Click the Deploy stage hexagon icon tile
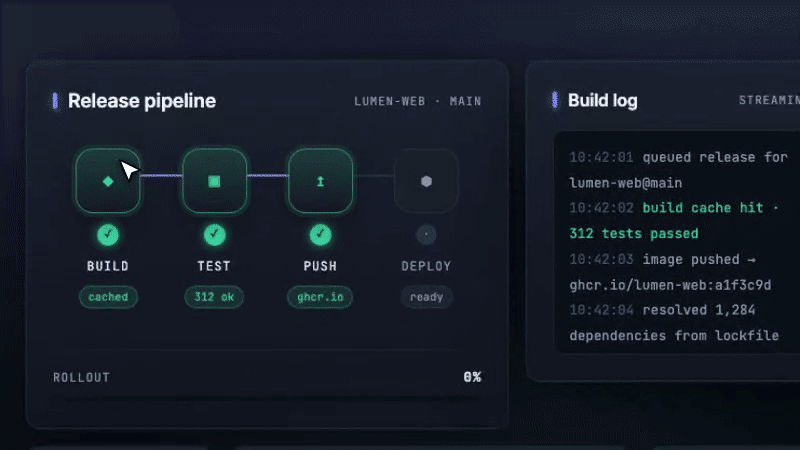800x450 pixels. click(427, 181)
